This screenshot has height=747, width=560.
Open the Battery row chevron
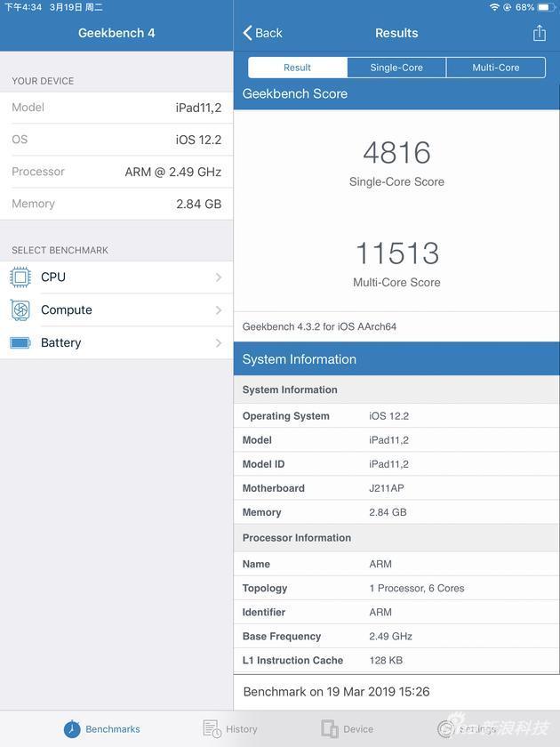pos(219,343)
